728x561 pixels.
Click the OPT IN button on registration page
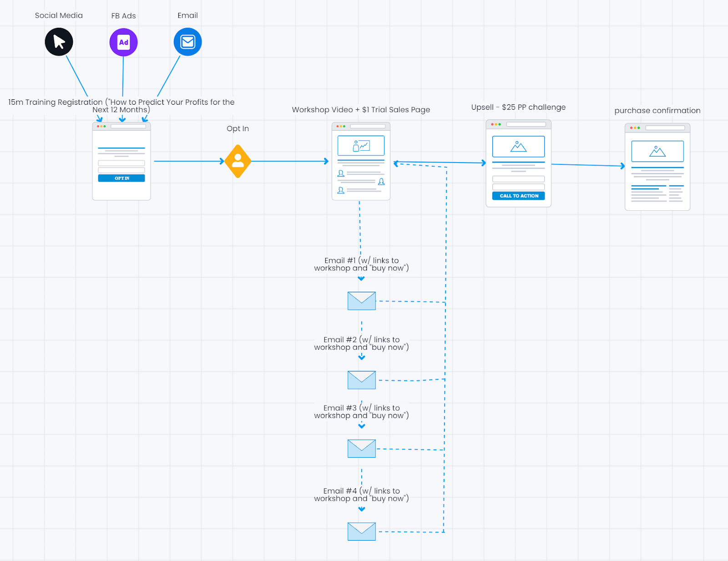click(x=121, y=178)
